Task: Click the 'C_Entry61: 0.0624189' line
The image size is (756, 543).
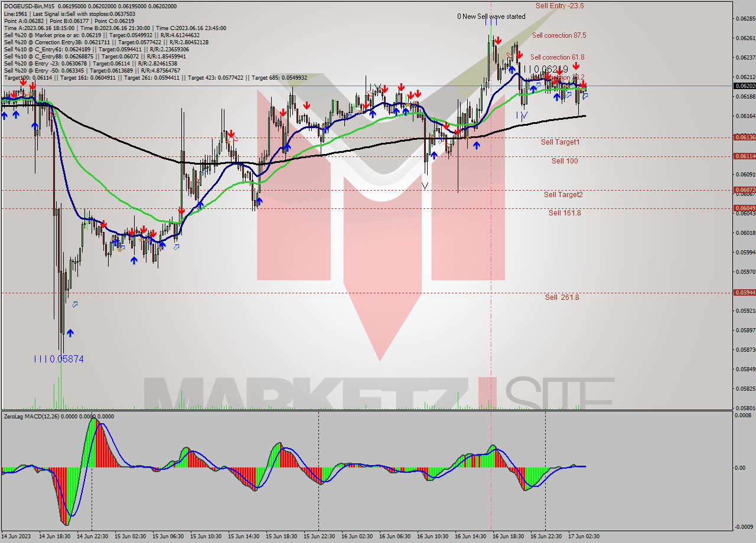Action: [97, 48]
